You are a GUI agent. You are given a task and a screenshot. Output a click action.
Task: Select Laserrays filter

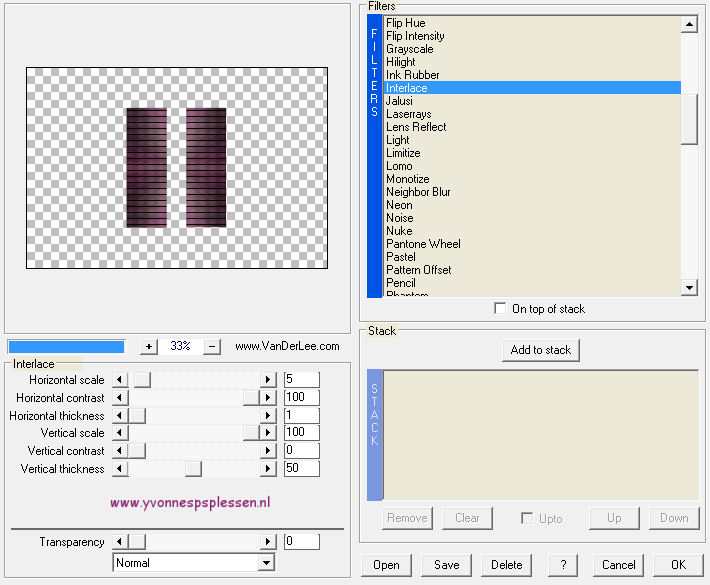click(532, 114)
